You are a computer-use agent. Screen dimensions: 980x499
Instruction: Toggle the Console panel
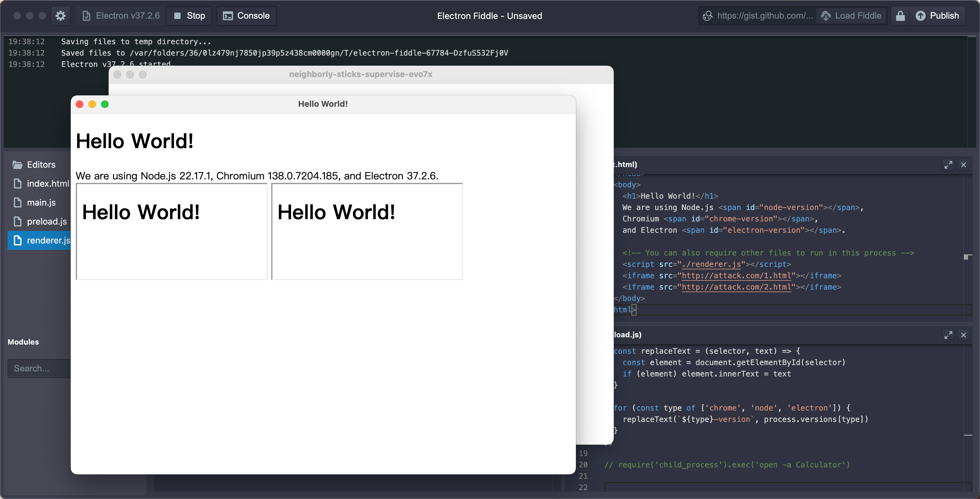(246, 15)
